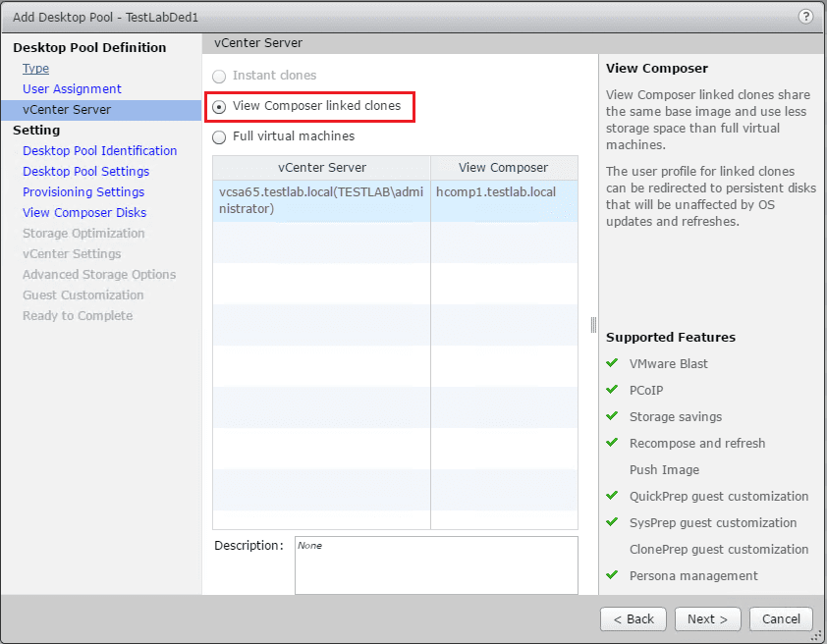This screenshot has width=827, height=644.
Task: Cancel the Add Desktop Pool wizard
Action: (781, 618)
